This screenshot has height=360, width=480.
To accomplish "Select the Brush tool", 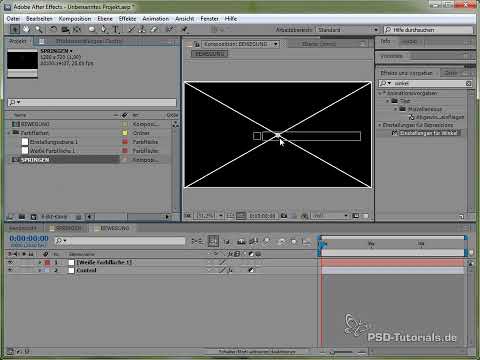I will [x=131, y=29].
